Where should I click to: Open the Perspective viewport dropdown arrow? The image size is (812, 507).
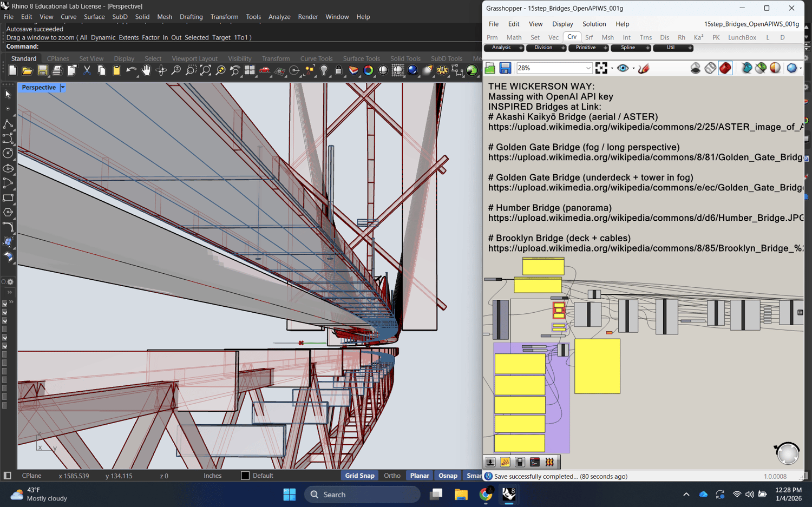click(63, 88)
